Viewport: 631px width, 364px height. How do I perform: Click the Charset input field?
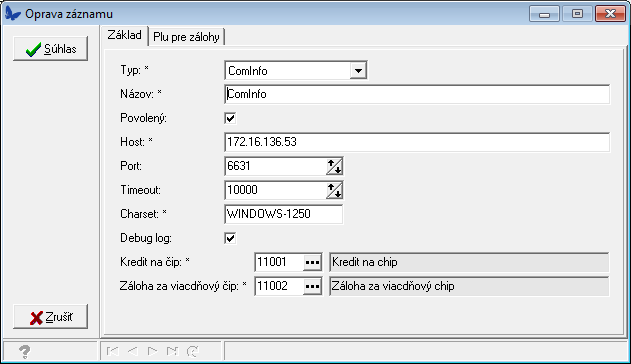point(284,214)
